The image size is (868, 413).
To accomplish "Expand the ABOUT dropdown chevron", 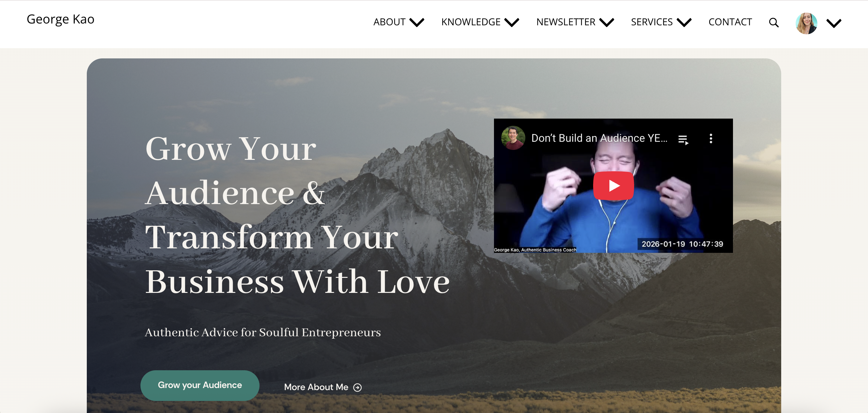I will coord(417,22).
